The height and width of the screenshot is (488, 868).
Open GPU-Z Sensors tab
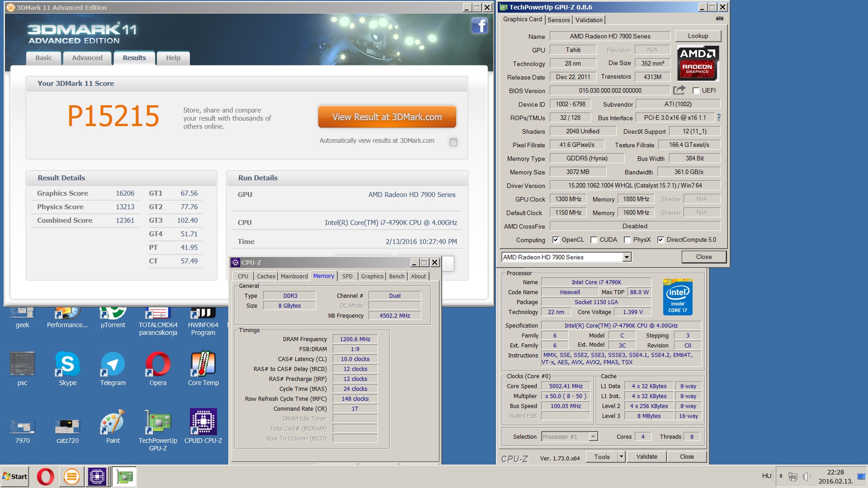tap(558, 20)
